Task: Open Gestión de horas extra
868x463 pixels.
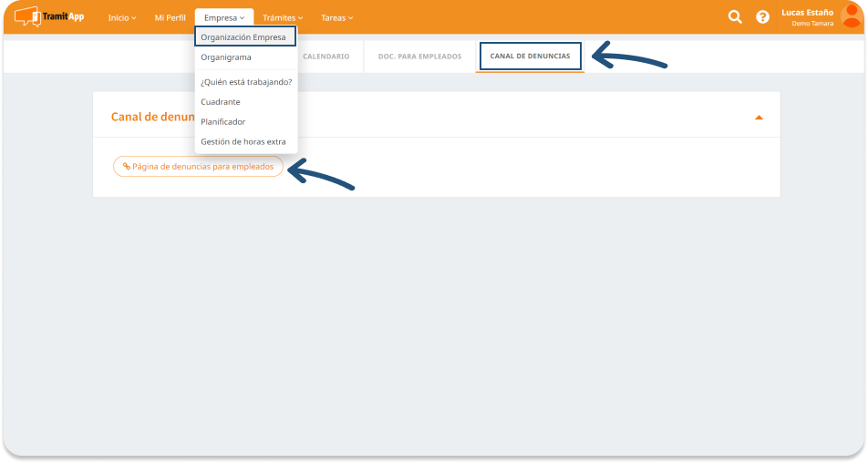Action: coord(243,142)
